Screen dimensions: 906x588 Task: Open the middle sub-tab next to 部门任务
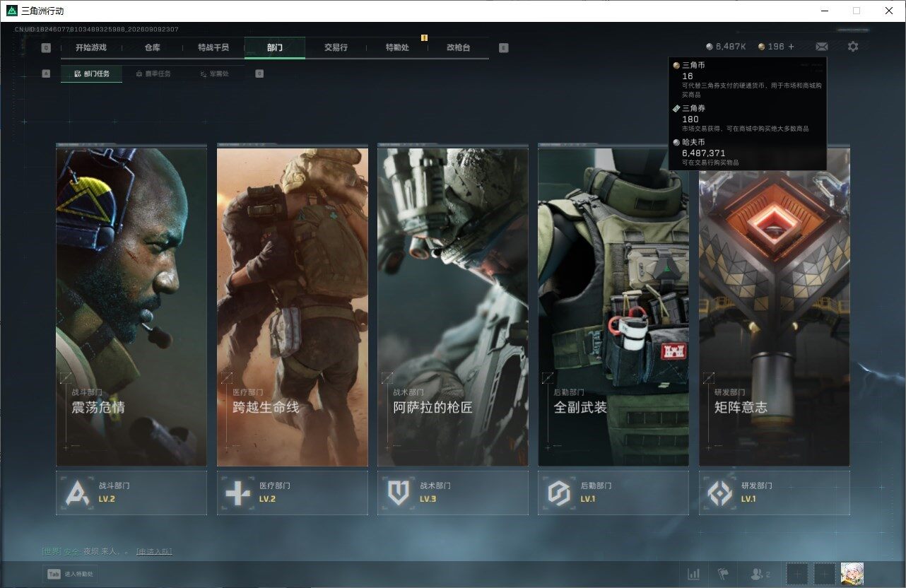point(153,73)
